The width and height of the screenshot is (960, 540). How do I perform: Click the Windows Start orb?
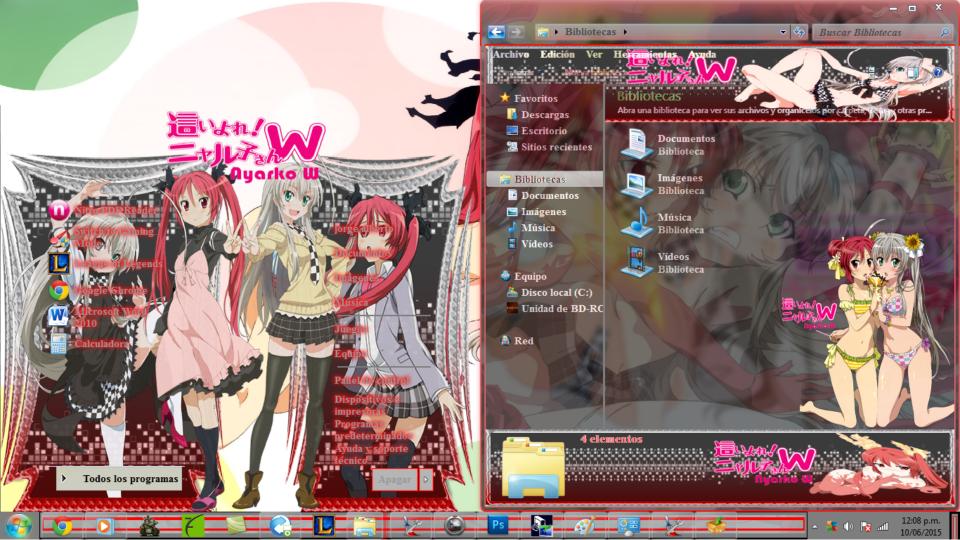pyautogui.click(x=18, y=525)
